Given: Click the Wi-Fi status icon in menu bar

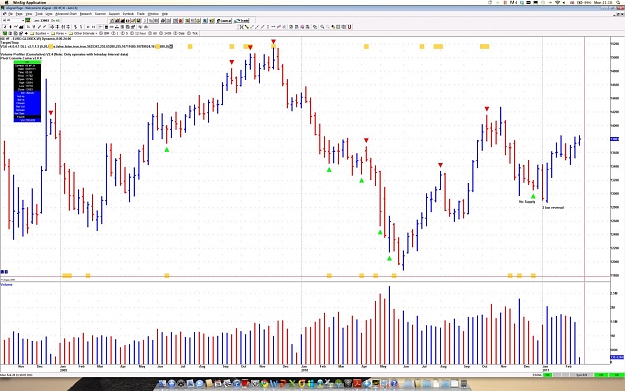Looking at the screenshot, I should [x=557, y=2].
